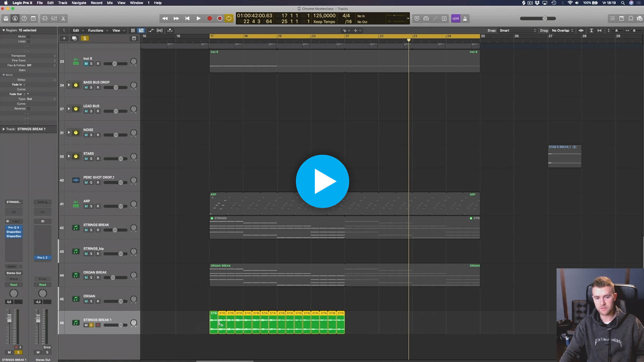Click the Pro-Q 3 plugin slot
Screen dimensions: 644x362
tap(14, 228)
